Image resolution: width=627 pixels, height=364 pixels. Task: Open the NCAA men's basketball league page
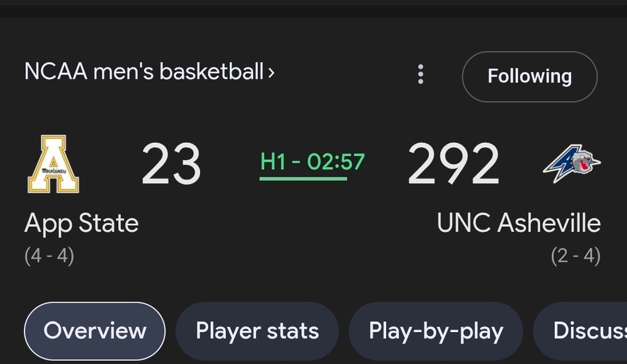coord(147,71)
